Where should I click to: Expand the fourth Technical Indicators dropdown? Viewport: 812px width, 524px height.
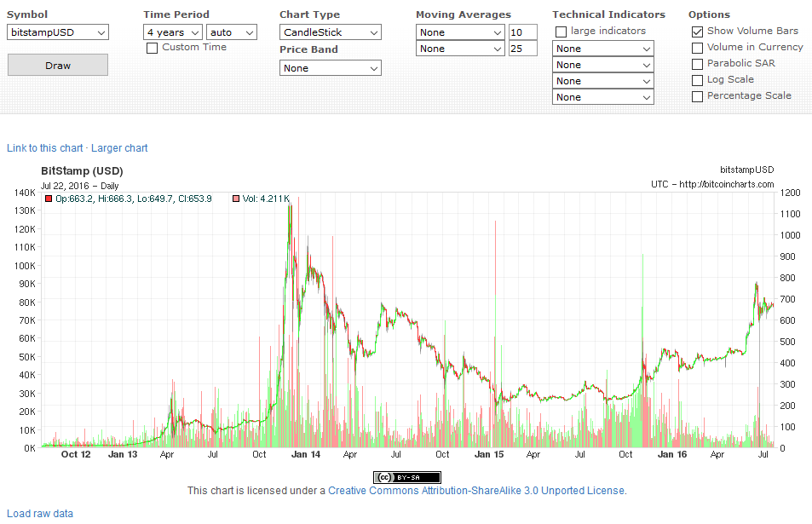pos(602,97)
